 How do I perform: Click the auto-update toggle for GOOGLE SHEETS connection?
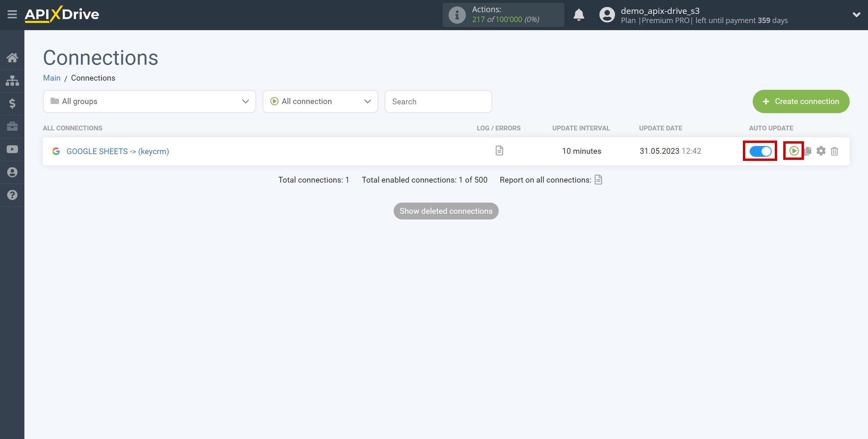[761, 151]
